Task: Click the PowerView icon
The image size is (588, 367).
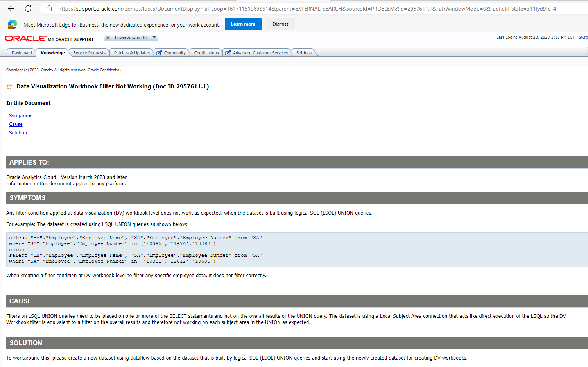Action: [108, 38]
